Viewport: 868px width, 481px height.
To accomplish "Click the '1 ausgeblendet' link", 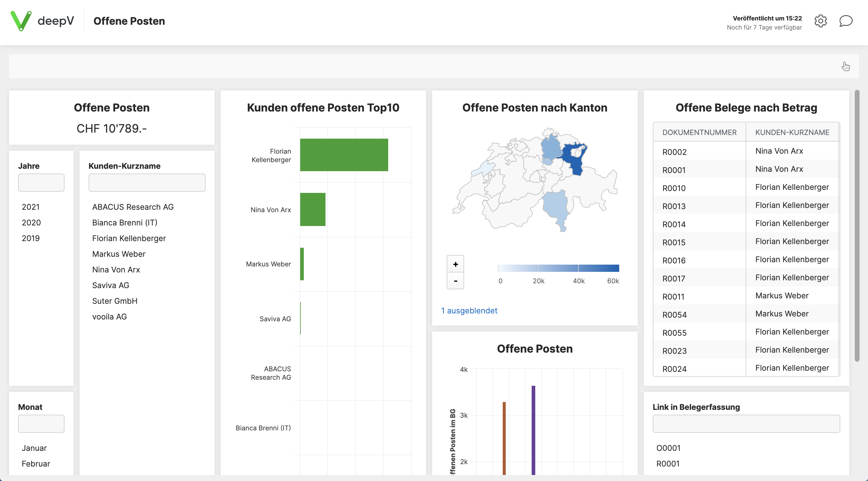I will click(469, 310).
